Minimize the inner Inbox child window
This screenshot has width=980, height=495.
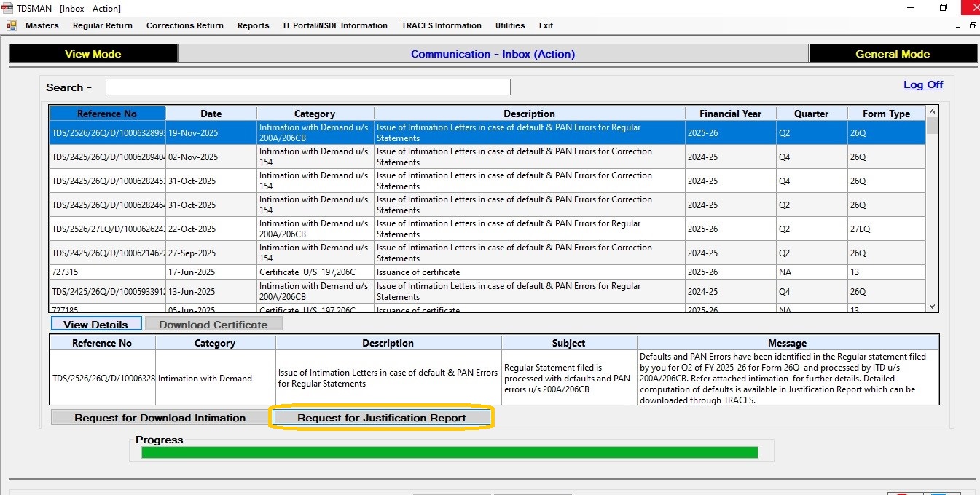(958, 26)
